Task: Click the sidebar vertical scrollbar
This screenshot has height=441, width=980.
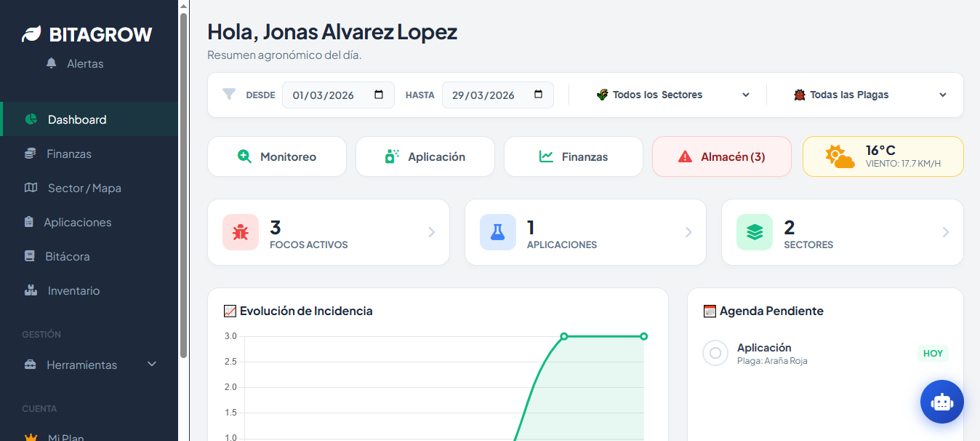Action: (x=184, y=182)
